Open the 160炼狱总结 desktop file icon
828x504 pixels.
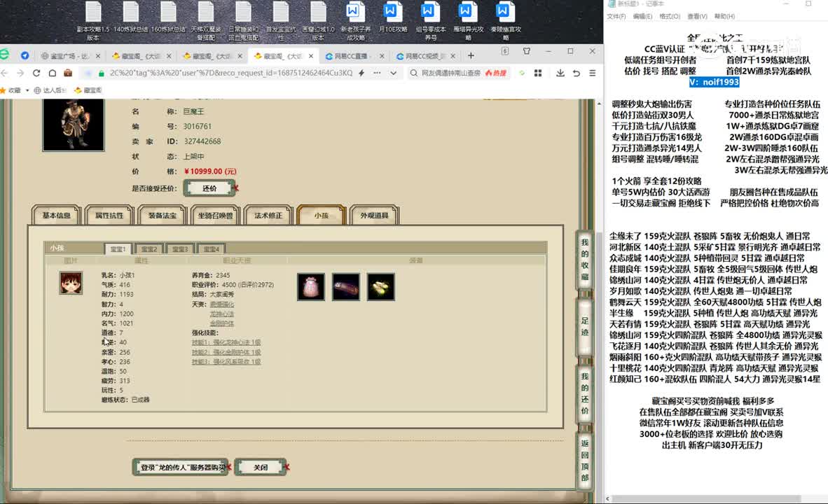(168, 17)
